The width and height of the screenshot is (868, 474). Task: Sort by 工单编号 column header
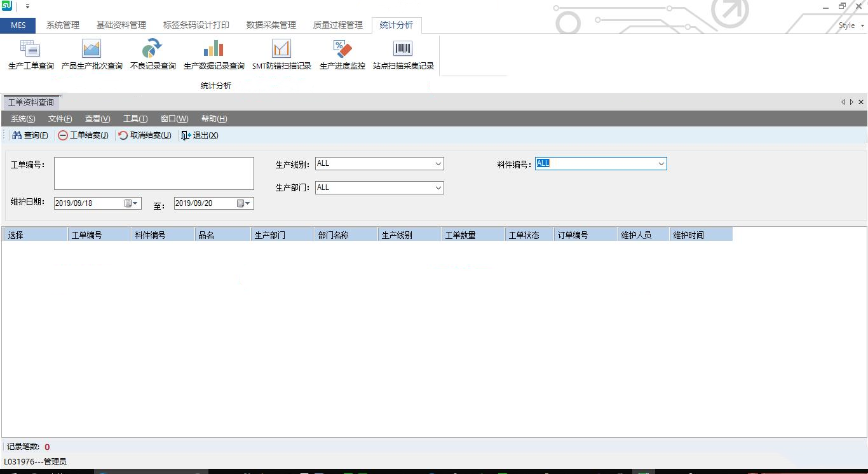point(99,235)
